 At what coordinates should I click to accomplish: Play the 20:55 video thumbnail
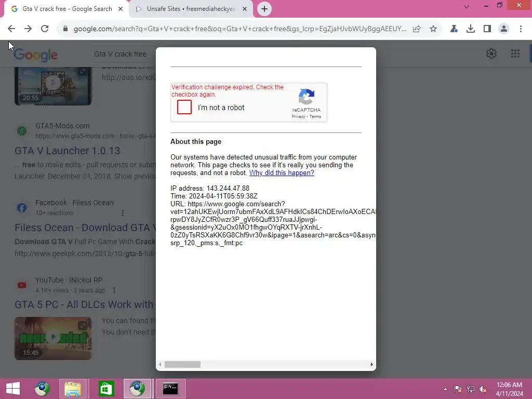(53, 86)
